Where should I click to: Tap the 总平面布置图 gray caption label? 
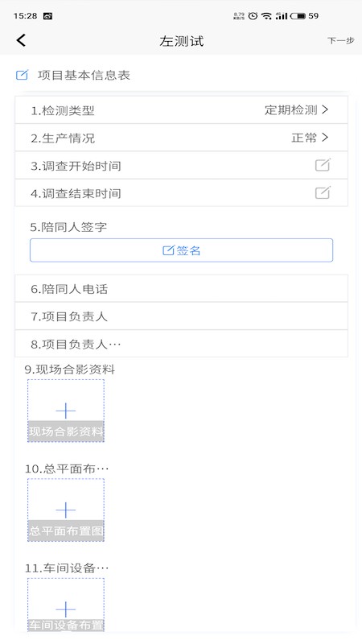click(x=66, y=530)
